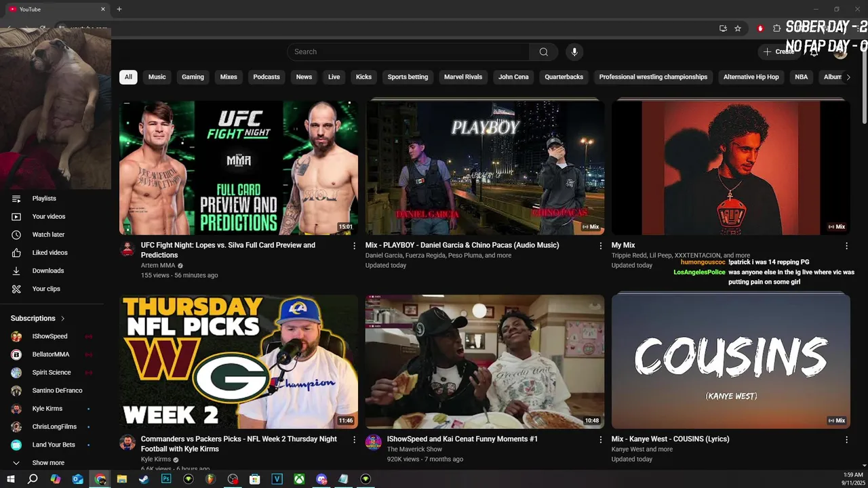Play the COUSINS Kanye West thumbnail
This screenshot has height=488, width=868.
point(731,361)
